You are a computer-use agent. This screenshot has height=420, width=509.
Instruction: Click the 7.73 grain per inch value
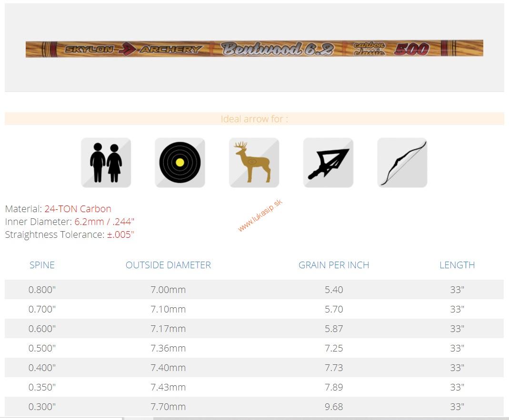click(334, 368)
